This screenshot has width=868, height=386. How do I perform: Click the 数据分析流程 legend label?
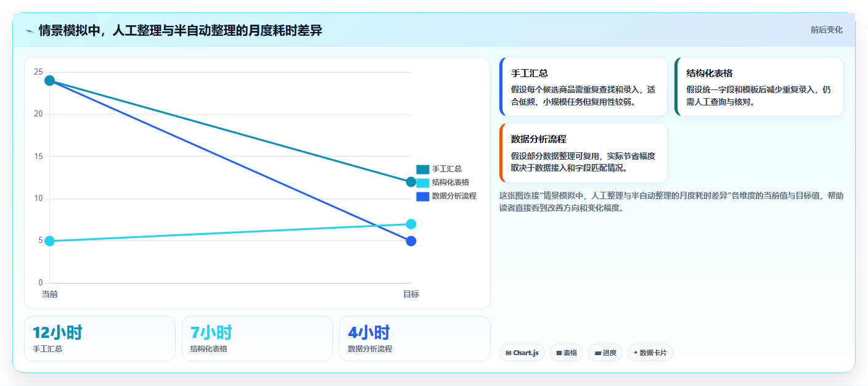454,196
